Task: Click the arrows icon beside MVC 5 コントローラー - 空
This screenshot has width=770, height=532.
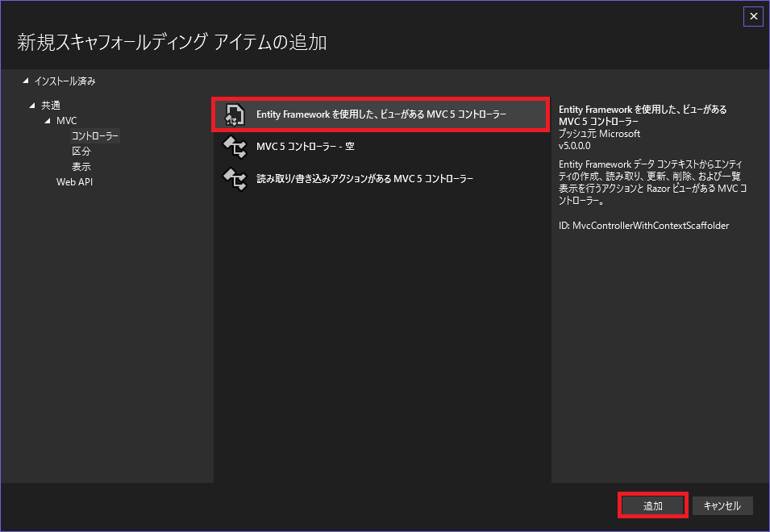Action: [233, 147]
